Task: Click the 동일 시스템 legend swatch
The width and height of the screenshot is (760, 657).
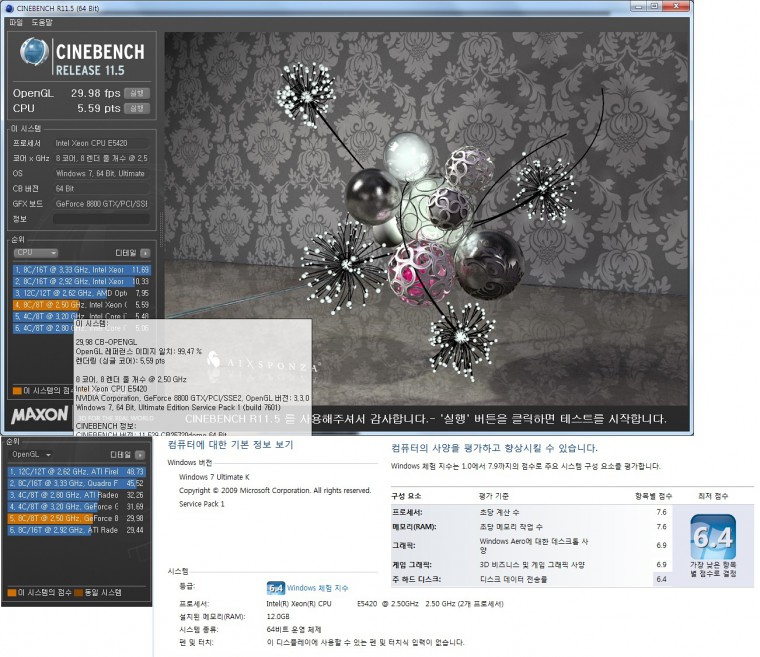Action: tap(79, 593)
